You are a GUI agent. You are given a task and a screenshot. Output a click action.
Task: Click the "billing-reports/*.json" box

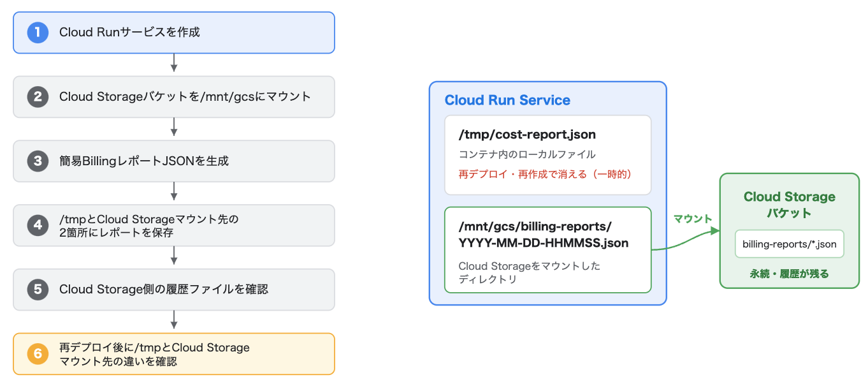(789, 244)
